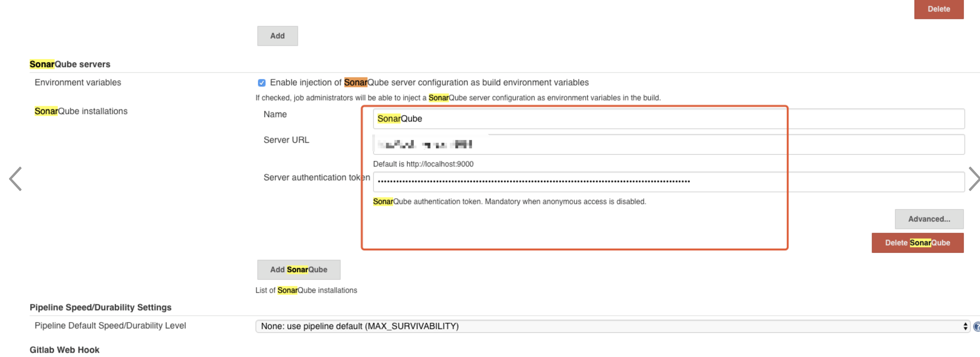Image resolution: width=980 pixels, height=357 pixels.
Task: Select the Server authentication token field
Action: tap(668, 182)
